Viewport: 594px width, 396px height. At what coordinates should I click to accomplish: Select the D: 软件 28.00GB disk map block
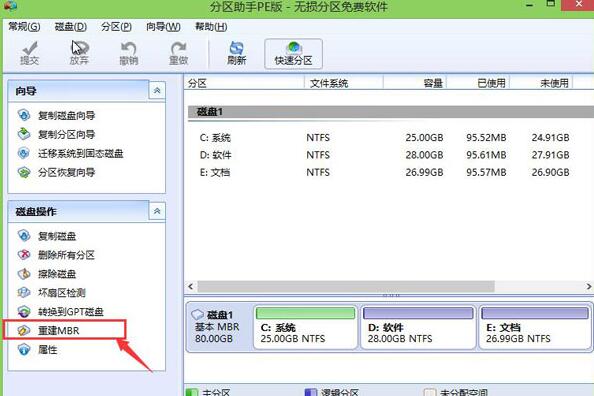point(418,327)
